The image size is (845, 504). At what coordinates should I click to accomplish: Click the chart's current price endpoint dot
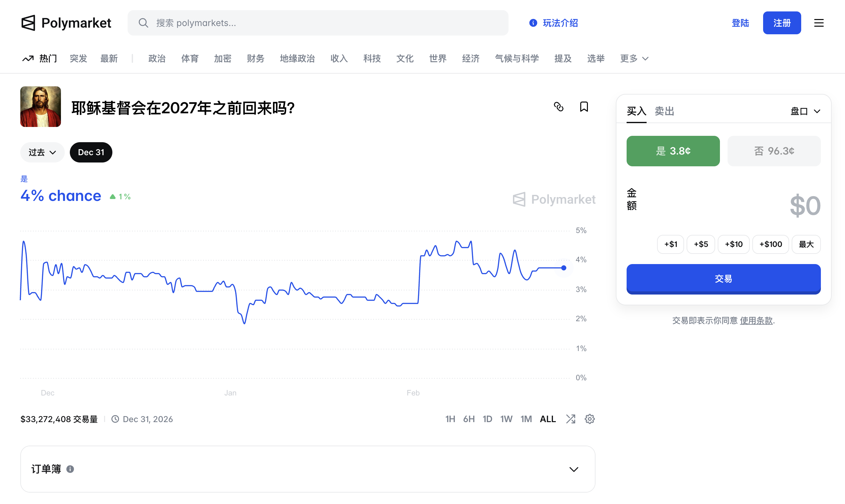(564, 268)
